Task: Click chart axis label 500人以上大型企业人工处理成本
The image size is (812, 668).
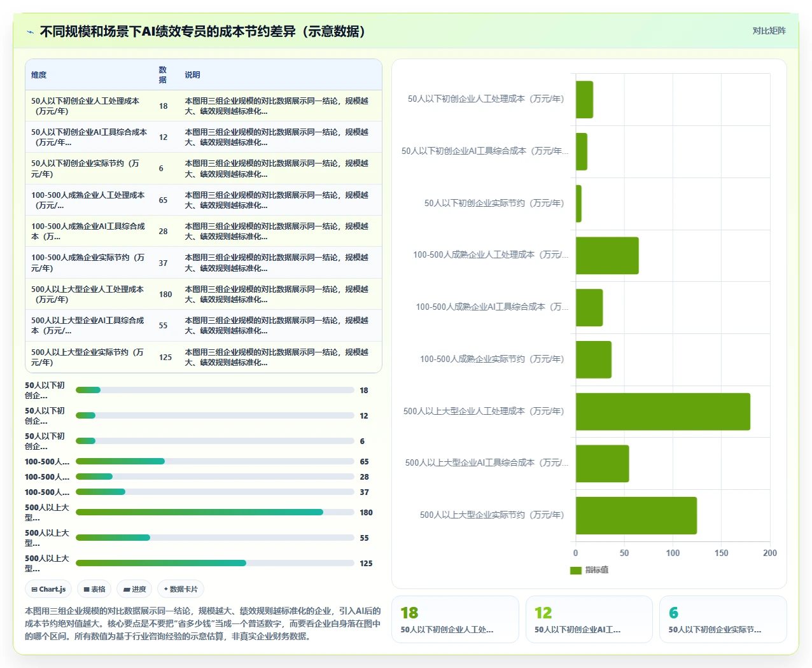Action: [x=484, y=412]
